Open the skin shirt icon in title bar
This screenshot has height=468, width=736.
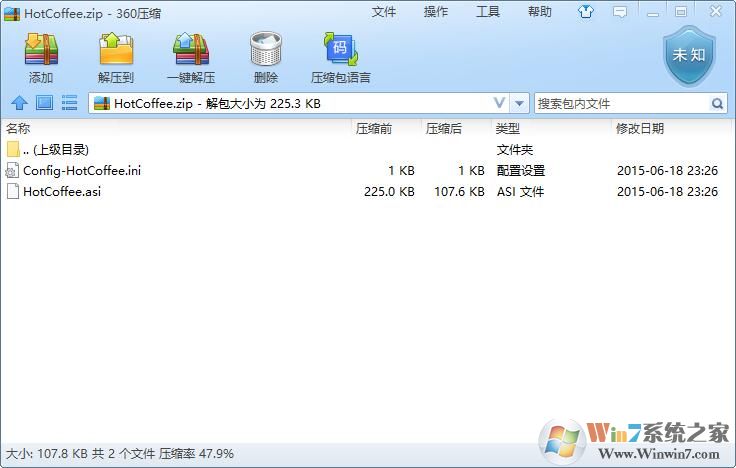pos(586,12)
